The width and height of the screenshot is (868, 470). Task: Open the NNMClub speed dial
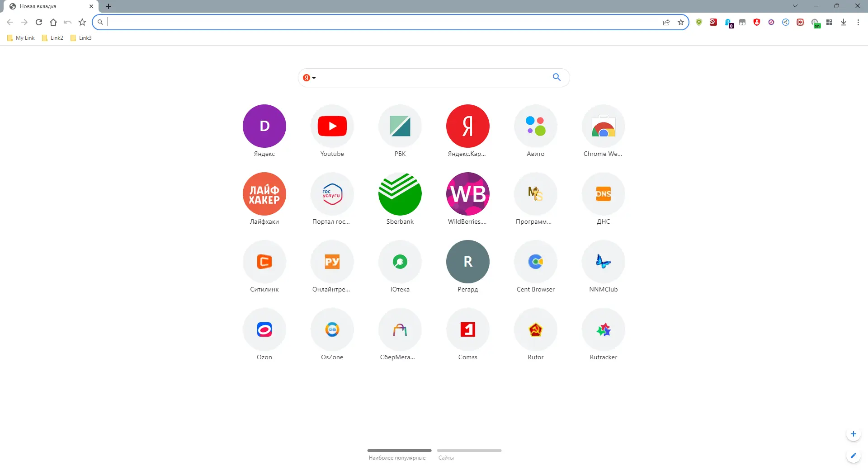(x=604, y=267)
